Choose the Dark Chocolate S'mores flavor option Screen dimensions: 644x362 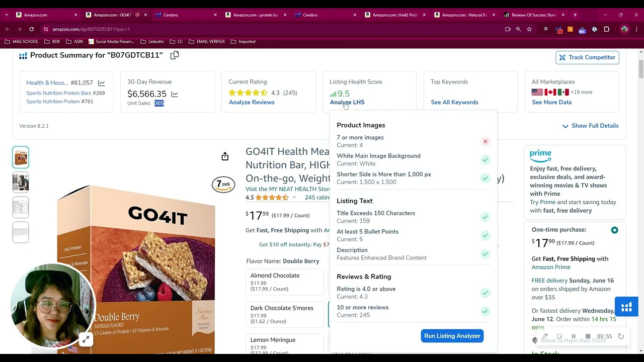coord(284,314)
